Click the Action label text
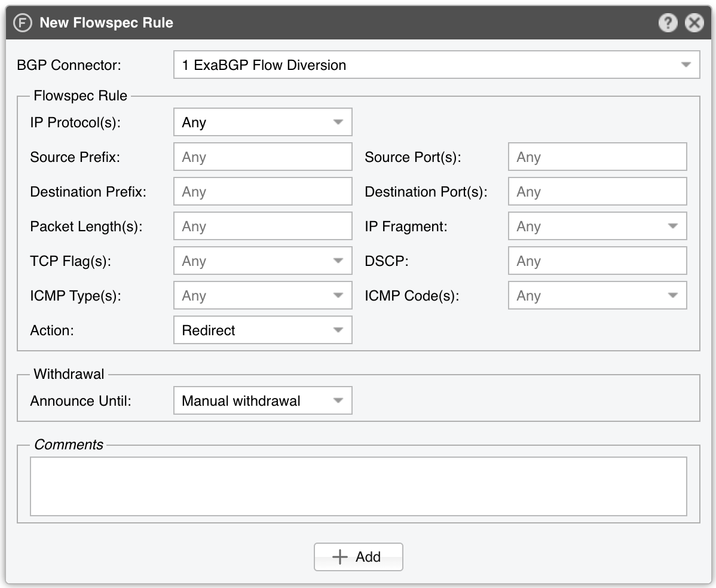The image size is (716, 588). (52, 330)
